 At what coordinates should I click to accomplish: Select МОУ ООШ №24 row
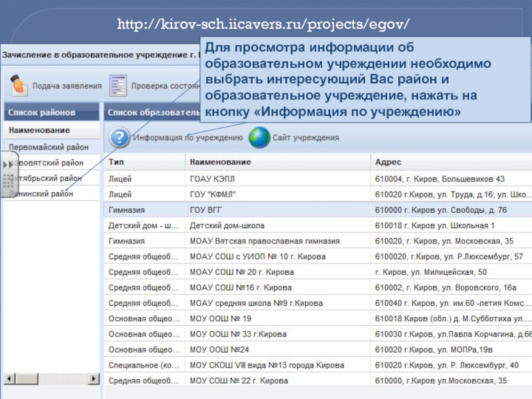(x=318, y=350)
